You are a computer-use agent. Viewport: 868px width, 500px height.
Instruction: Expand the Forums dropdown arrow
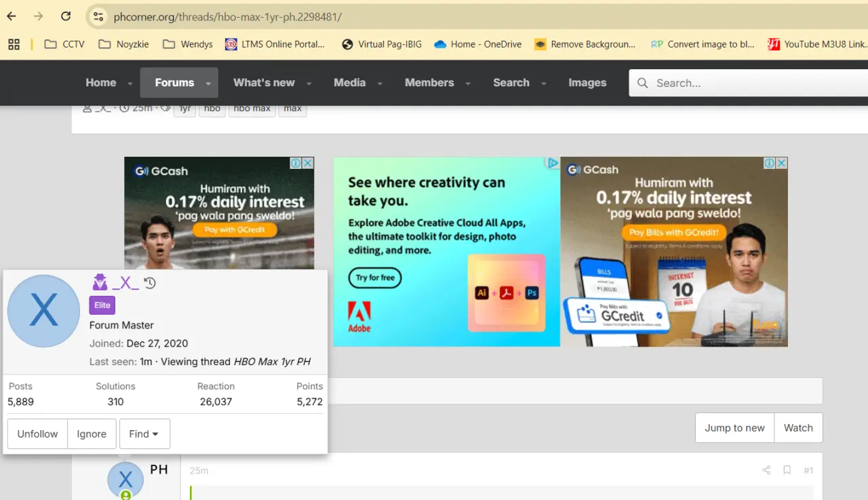(208, 83)
